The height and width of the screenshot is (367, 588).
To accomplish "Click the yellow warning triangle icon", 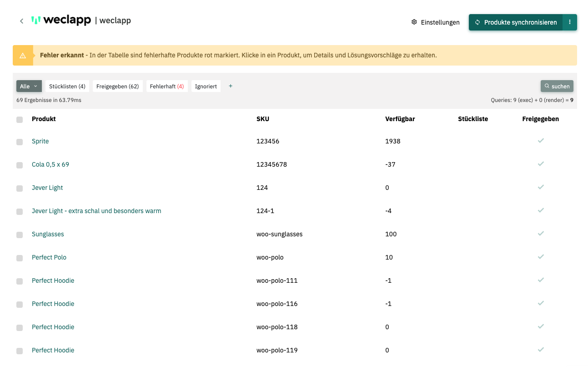I will [x=23, y=56].
